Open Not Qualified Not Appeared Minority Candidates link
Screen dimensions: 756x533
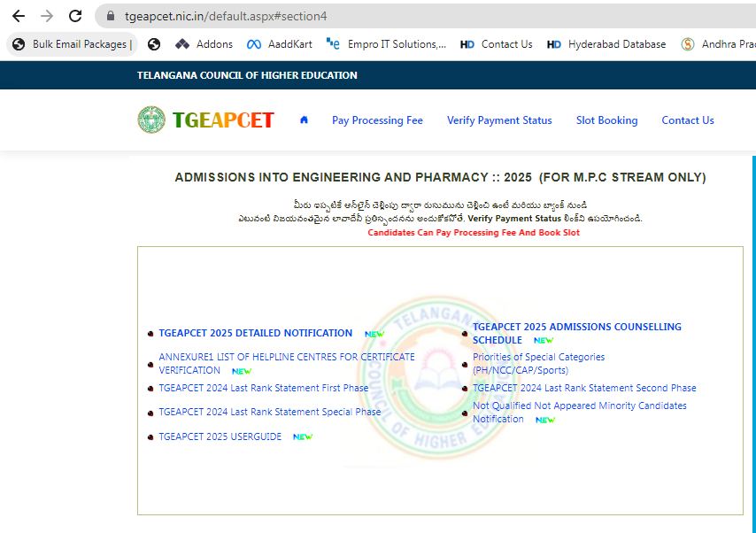(580, 412)
